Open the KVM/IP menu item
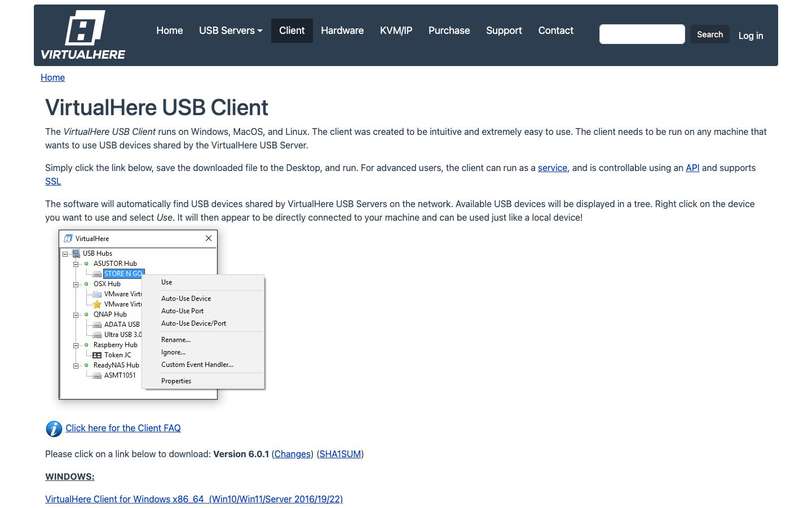This screenshot has width=812, height=508. (396, 30)
